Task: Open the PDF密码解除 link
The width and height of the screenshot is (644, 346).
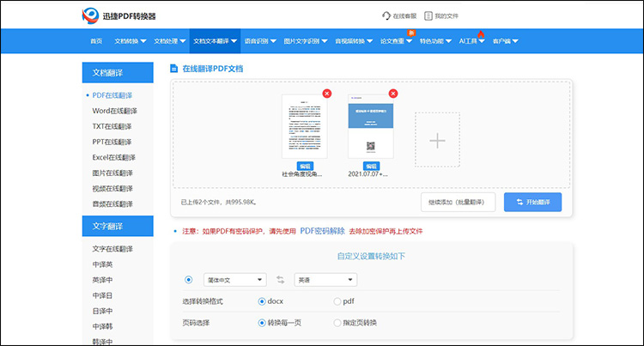Action: [322, 231]
